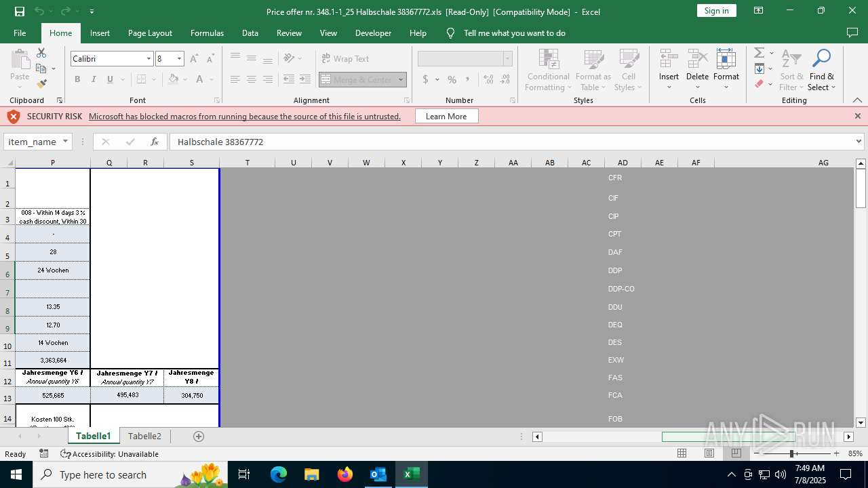
Task: Click the Fill Color bucket icon
Action: pyautogui.click(x=174, y=79)
